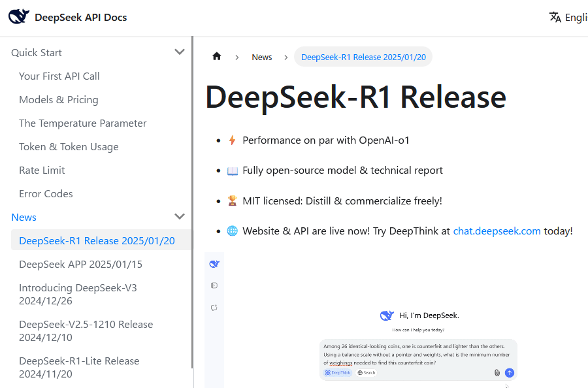Click the lightning bolt emoji bullet

232,140
